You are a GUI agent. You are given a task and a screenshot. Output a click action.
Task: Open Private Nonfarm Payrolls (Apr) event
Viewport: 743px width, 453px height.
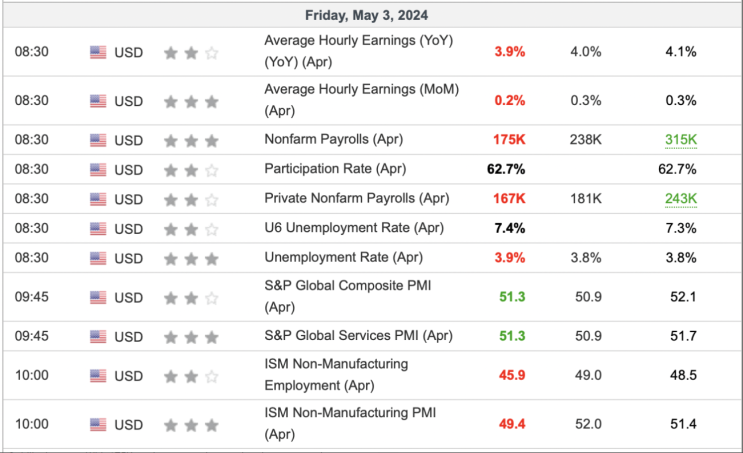coord(357,198)
